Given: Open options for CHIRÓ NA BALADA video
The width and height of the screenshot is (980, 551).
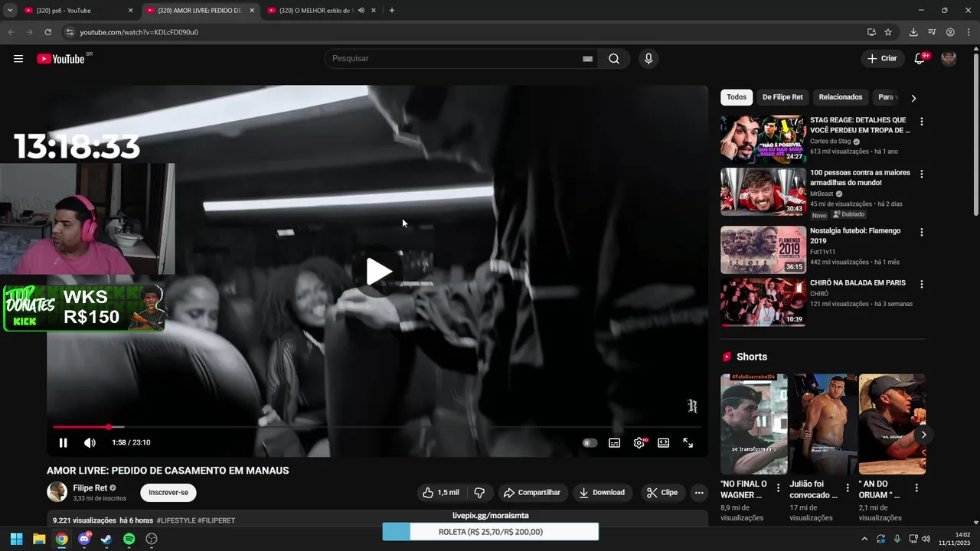Looking at the screenshot, I should pyautogui.click(x=922, y=284).
